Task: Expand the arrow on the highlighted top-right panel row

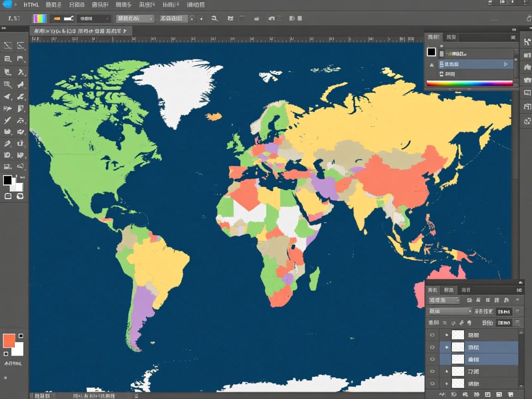Action: 506,65
